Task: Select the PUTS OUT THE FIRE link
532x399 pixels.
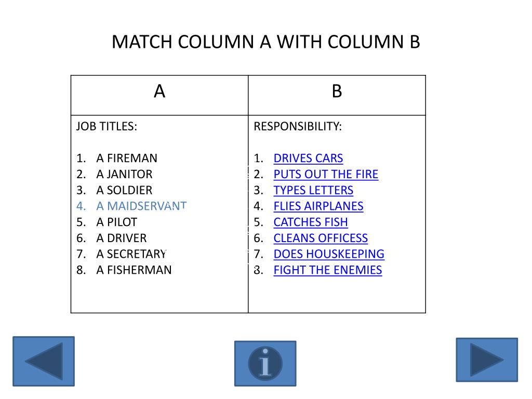Action: click(326, 174)
